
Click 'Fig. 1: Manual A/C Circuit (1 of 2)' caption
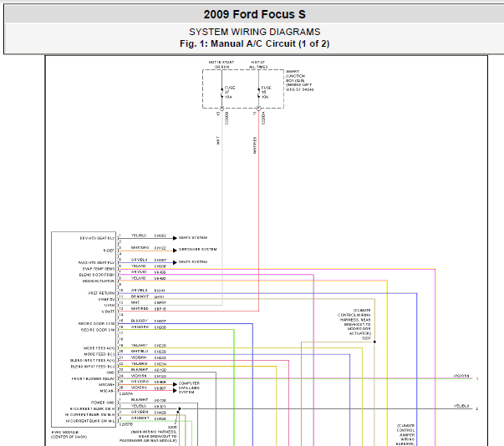(255, 43)
